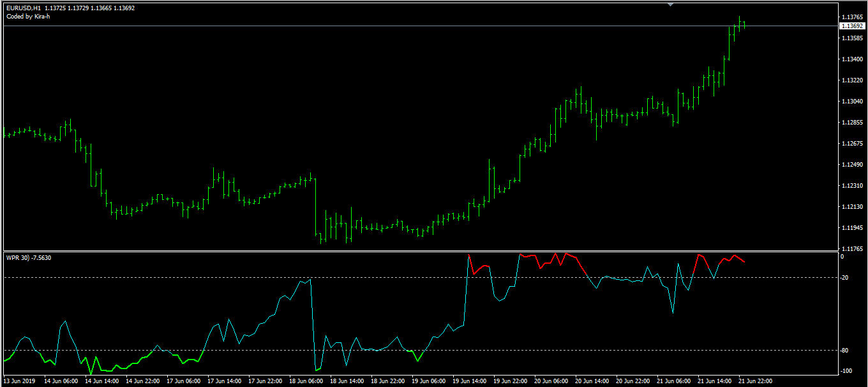
Task: Click the "20 Jun 06:00" time label
Action: (551, 381)
